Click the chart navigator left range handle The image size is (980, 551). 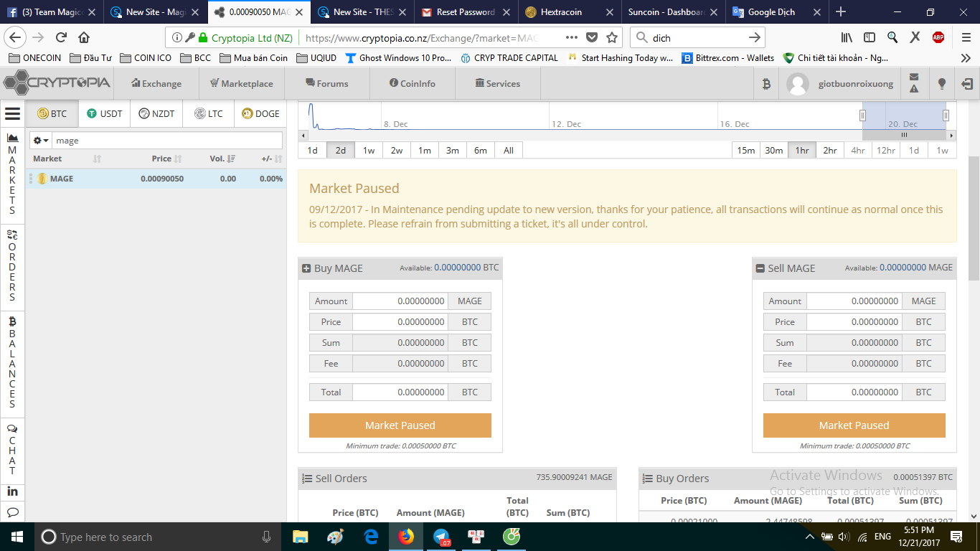tap(863, 116)
